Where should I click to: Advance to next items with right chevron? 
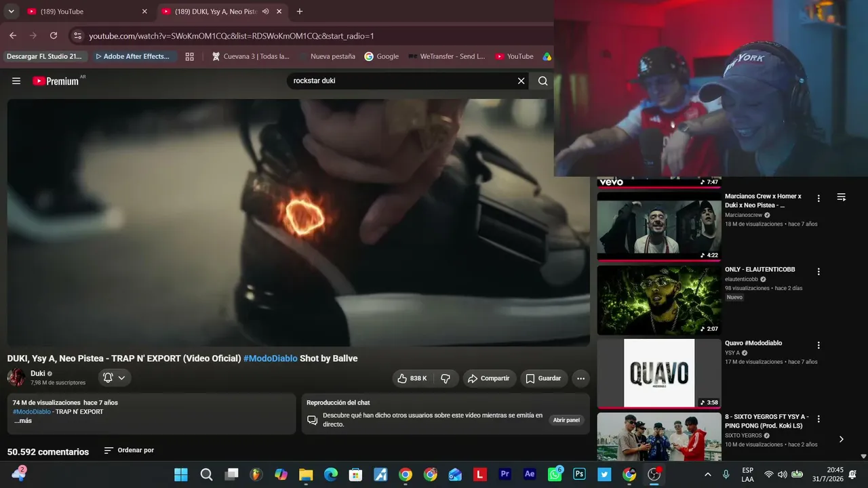tap(842, 439)
